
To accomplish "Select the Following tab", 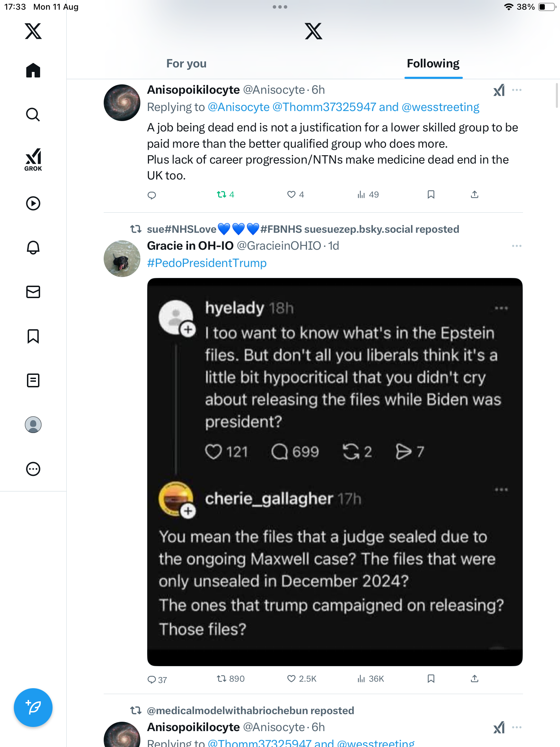I will tap(433, 64).
